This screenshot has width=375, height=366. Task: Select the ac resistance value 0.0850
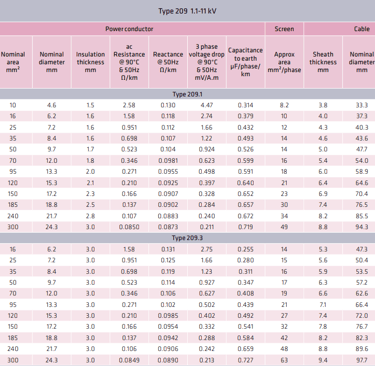click(129, 227)
